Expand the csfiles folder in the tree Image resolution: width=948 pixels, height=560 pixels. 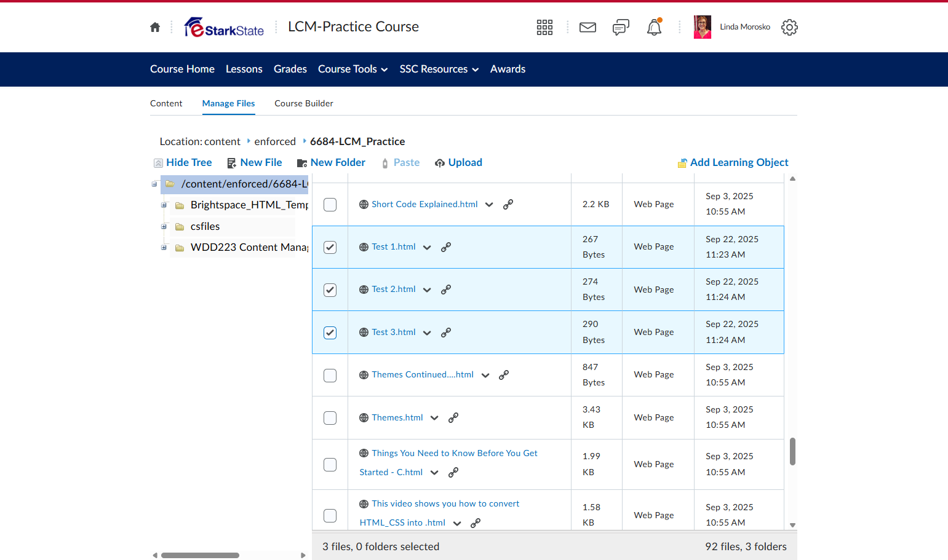pos(164,227)
